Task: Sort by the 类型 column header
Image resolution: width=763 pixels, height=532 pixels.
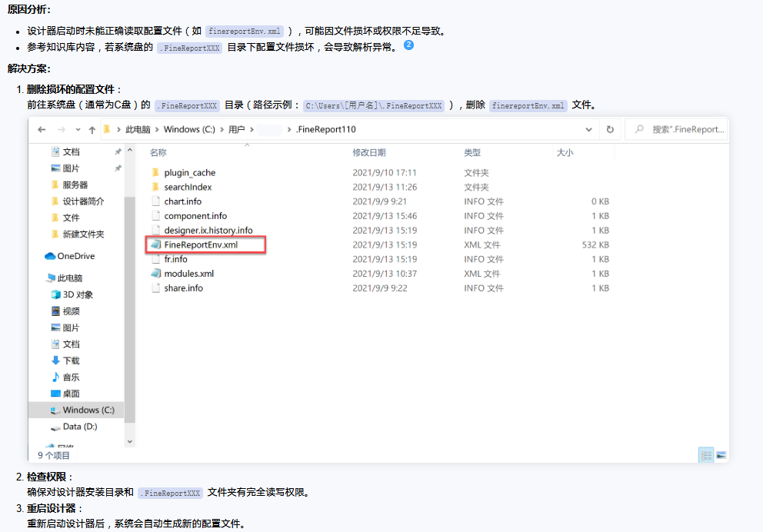Action: [472, 153]
